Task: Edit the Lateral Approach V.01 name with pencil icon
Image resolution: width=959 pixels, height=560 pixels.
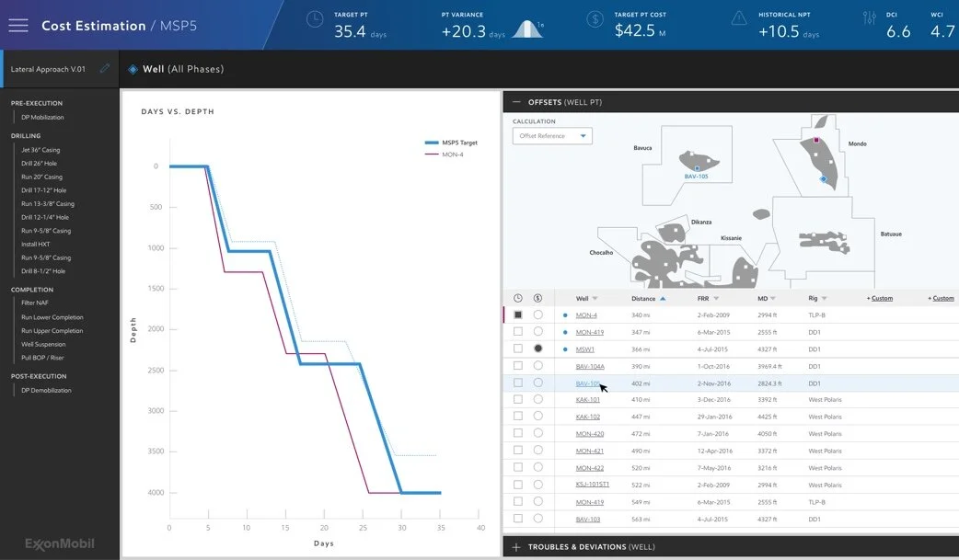Action: click(x=105, y=68)
